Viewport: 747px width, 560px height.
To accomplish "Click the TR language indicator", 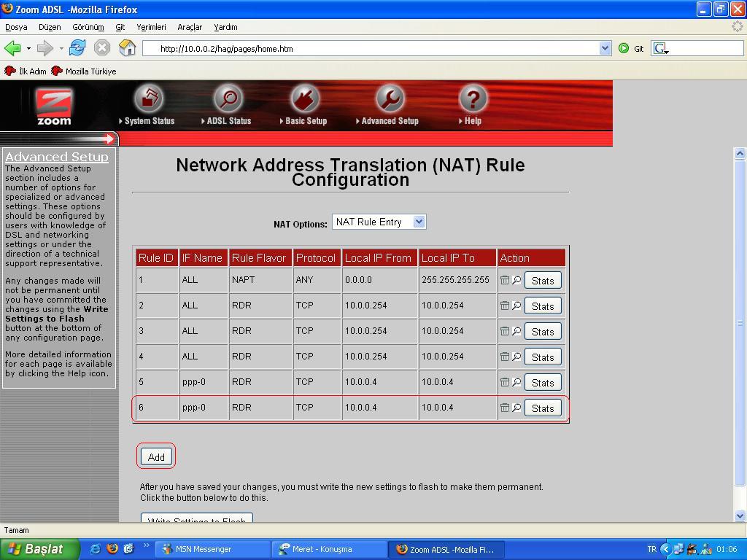I will [651, 549].
